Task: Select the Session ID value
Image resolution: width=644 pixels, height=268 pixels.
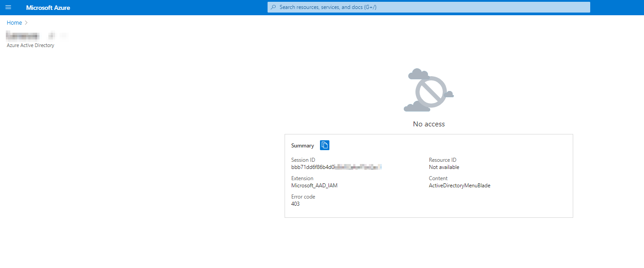Action: pos(337,167)
